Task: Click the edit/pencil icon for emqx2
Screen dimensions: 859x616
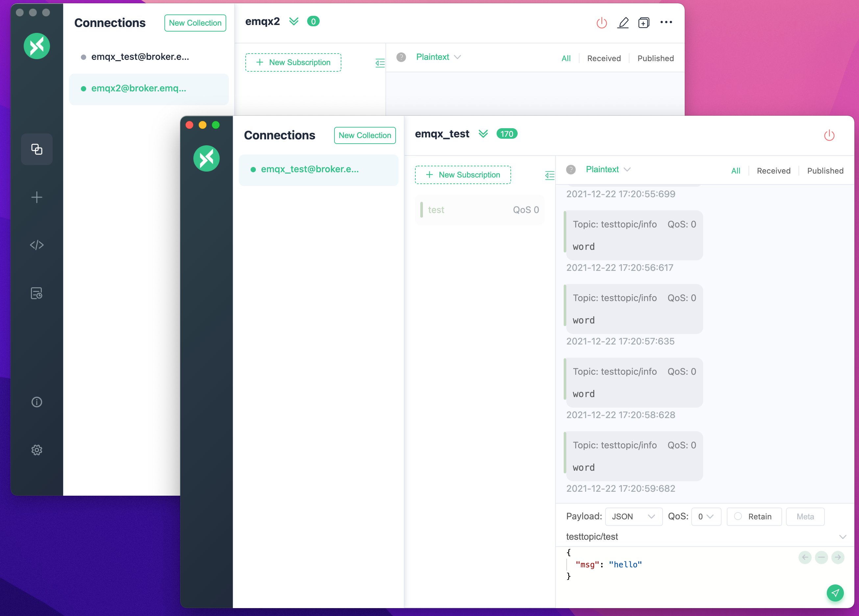Action: [622, 22]
